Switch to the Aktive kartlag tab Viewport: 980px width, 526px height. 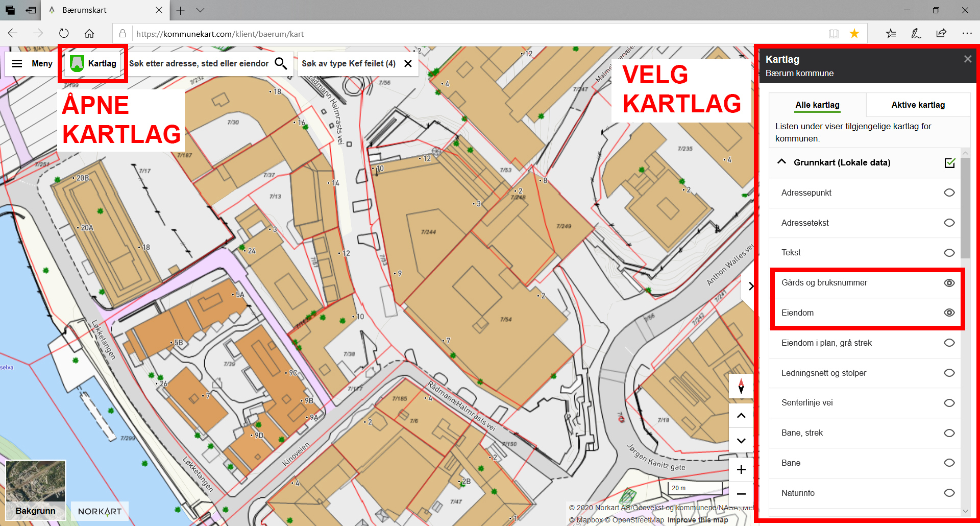tap(918, 105)
